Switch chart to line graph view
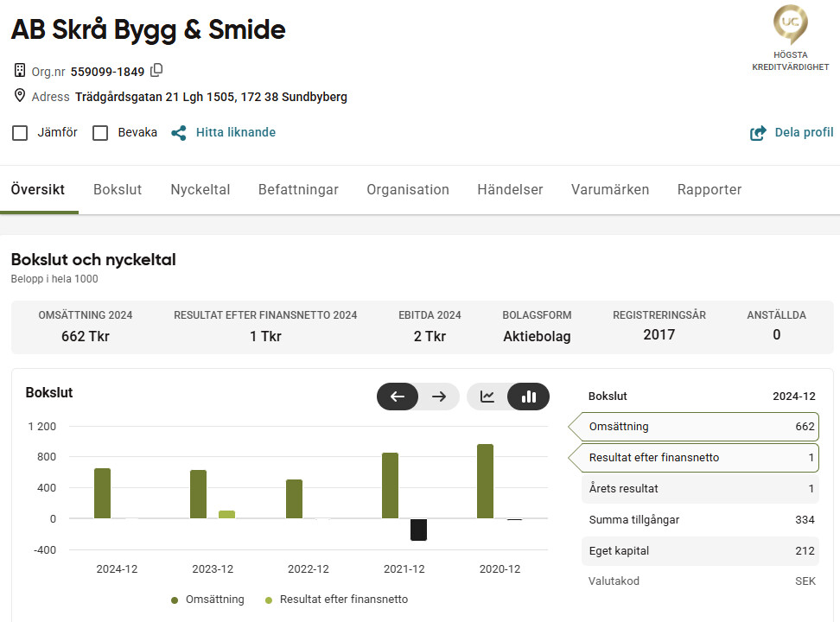840x622 pixels. pos(487,397)
